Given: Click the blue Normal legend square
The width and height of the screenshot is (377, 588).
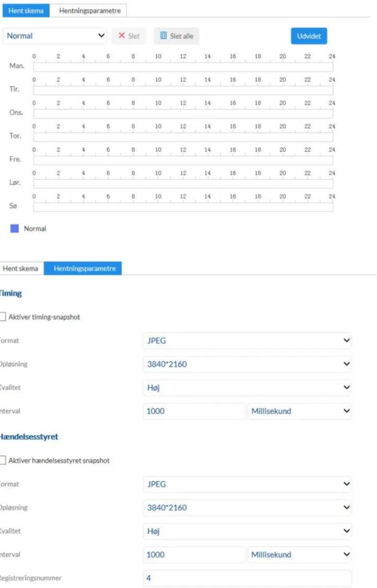Looking at the screenshot, I should coord(14,228).
